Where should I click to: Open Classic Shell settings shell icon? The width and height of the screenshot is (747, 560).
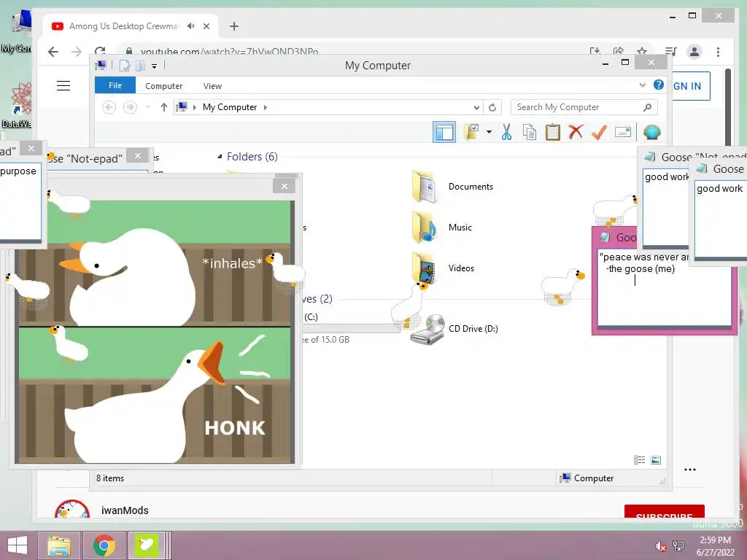coord(651,132)
